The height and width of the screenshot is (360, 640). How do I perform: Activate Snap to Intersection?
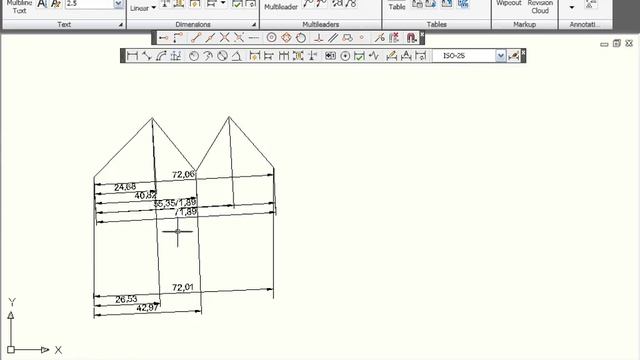[224, 38]
